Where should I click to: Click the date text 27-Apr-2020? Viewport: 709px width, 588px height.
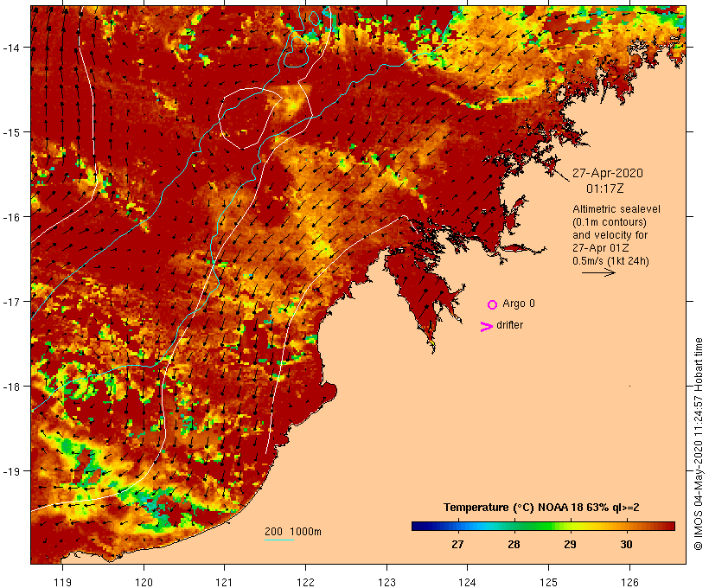(608, 173)
